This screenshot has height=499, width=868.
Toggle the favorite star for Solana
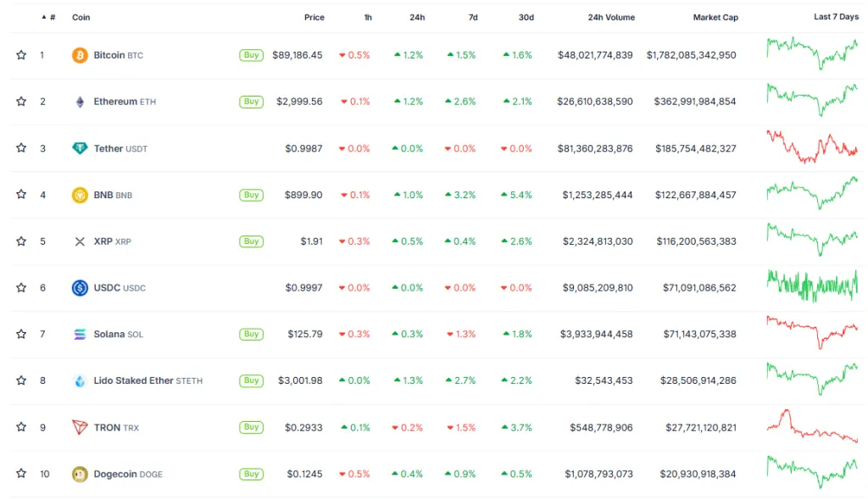[21, 334]
